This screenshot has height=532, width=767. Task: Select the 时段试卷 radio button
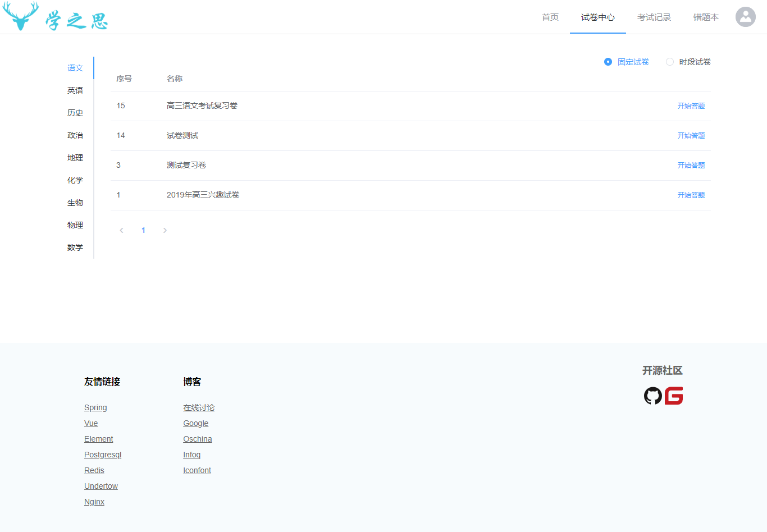tap(670, 62)
